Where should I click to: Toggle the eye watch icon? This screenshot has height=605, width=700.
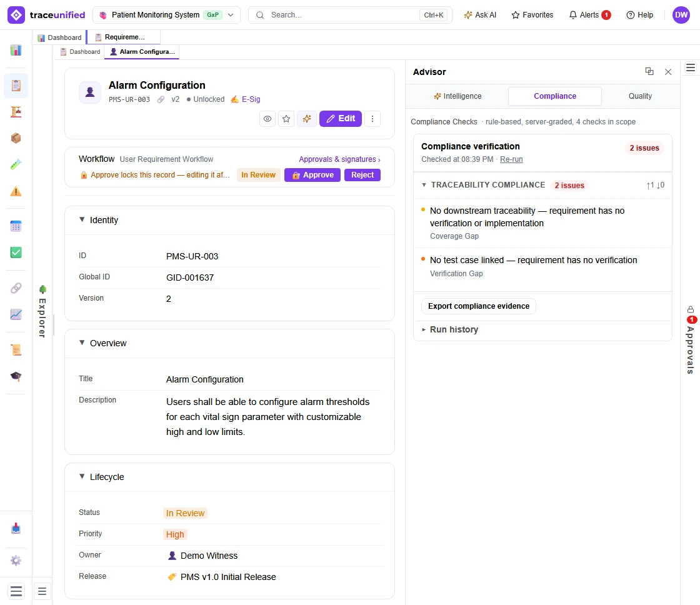coord(267,119)
